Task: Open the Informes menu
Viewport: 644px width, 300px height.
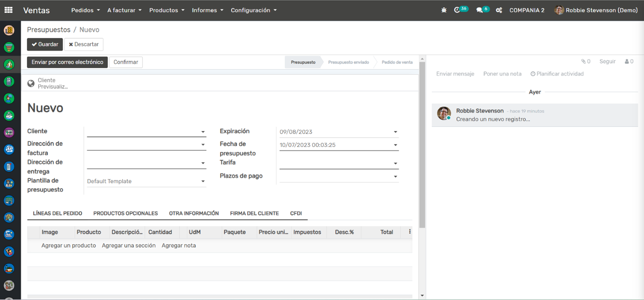Action: tap(207, 10)
